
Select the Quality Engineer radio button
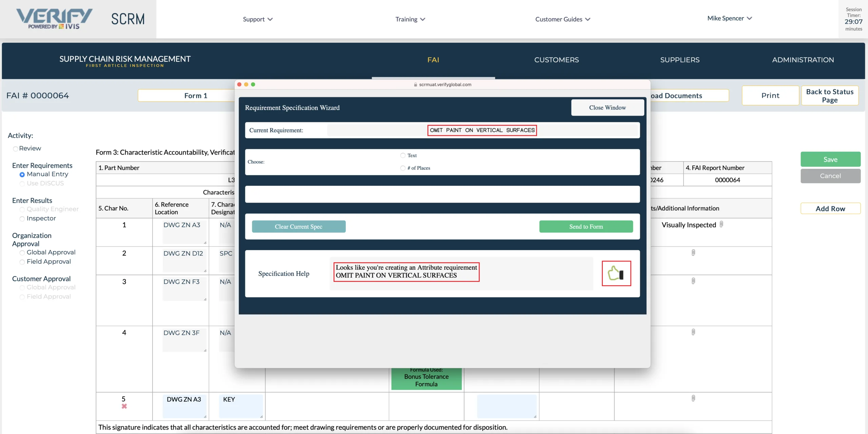22,209
